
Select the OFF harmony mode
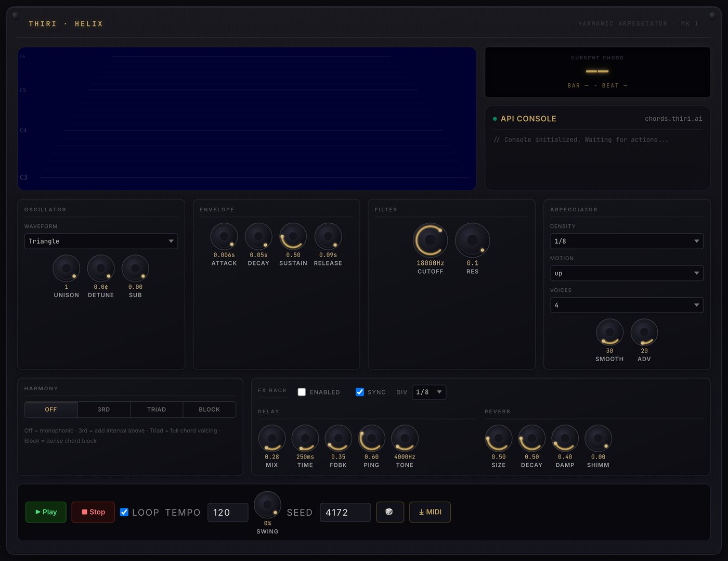[51, 410]
